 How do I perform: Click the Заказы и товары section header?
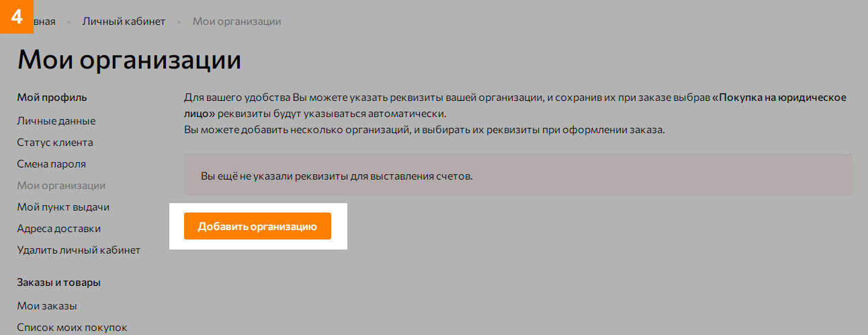pos(58,283)
